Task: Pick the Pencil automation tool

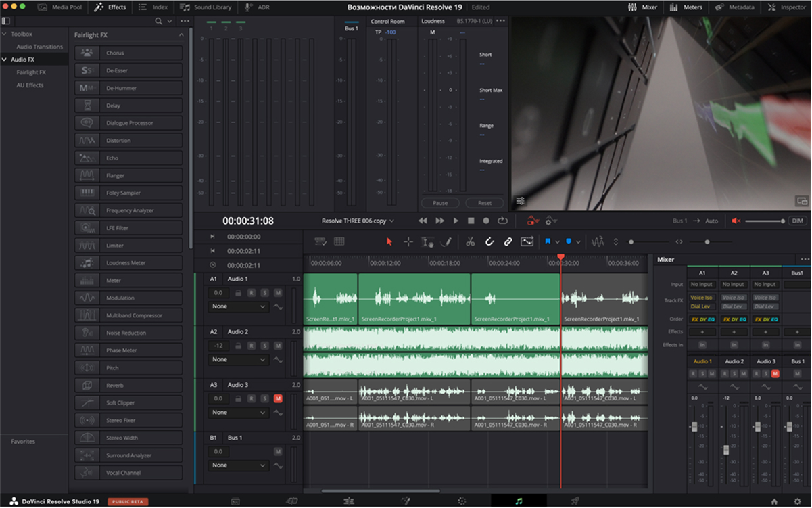Action: [x=446, y=241]
